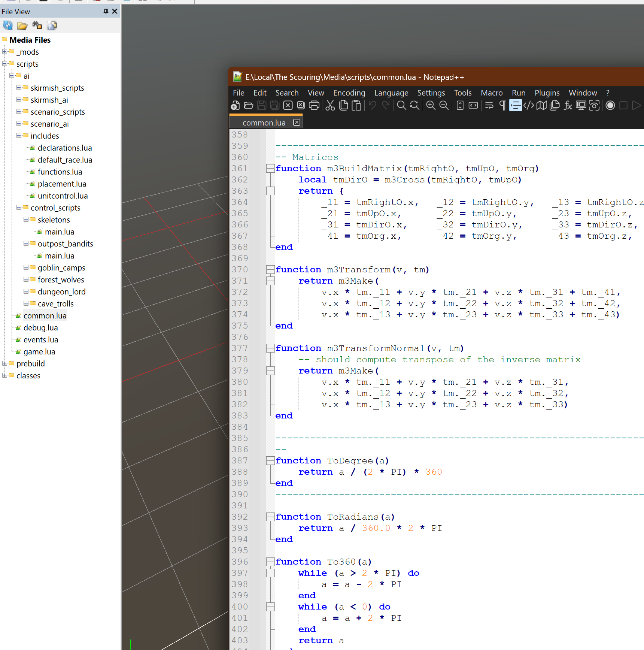This screenshot has width=644, height=650.
Task: Open the Find magnifier tool
Action: [401, 106]
